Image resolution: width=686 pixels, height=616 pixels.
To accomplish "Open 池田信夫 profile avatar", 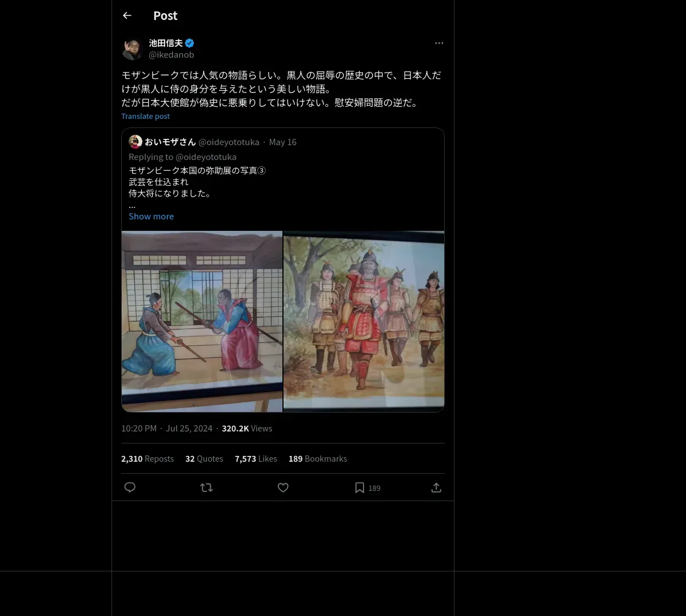I will (x=133, y=49).
